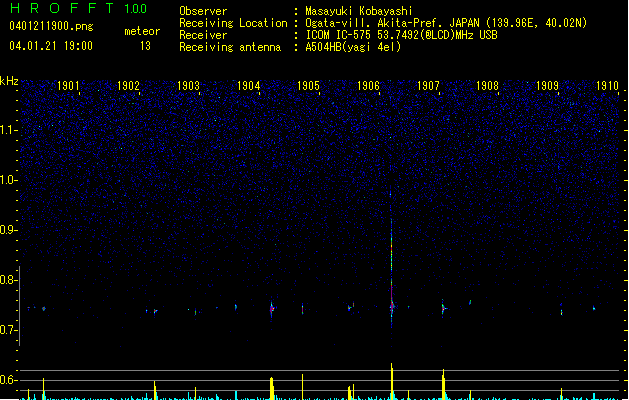629x400 pixels.
Task: Click the 1904 time axis label
Action: [248, 86]
